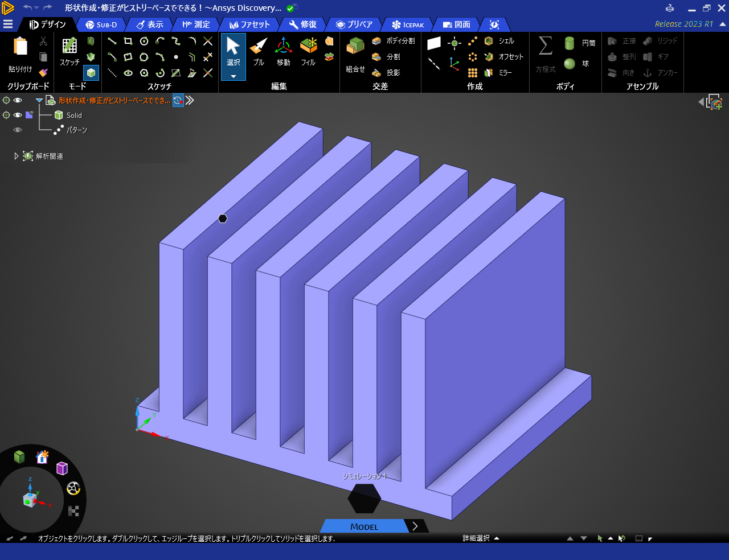Viewport: 729px width, 560px height.
Task: Collapse the root document tree node
Action: (x=39, y=100)
